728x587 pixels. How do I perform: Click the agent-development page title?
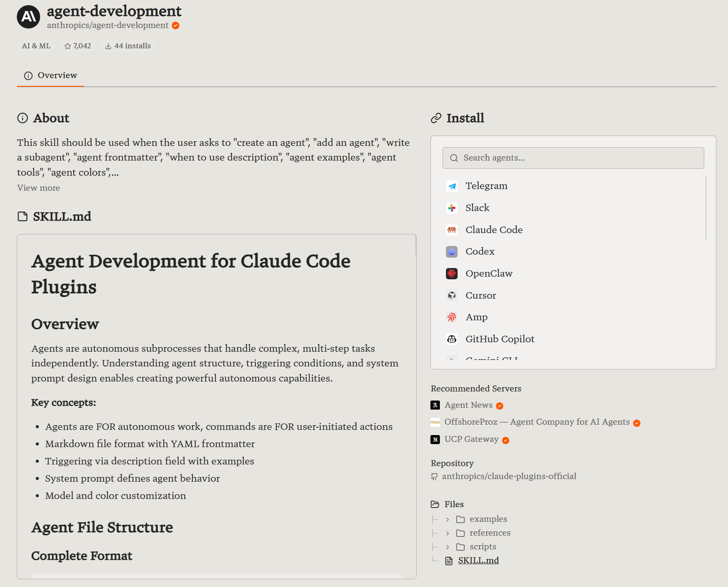[x=114, y=11]
